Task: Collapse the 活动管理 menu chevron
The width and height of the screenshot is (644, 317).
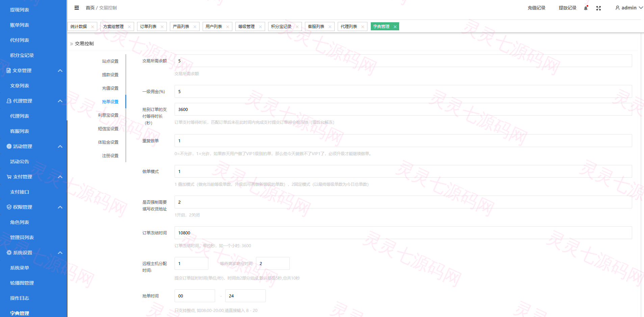Action: point(60,146)
